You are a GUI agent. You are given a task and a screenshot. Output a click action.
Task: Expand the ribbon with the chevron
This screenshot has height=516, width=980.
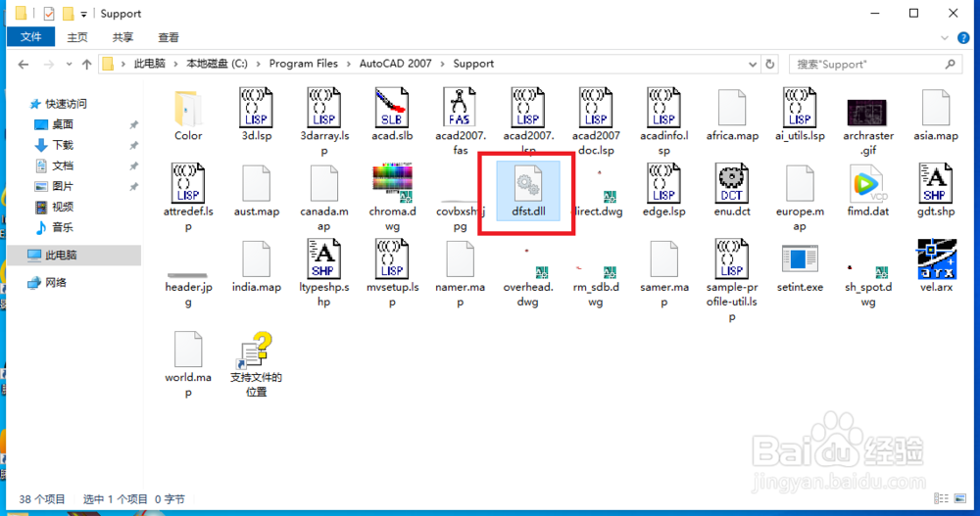pyautogui.click(x=945, y=38)
